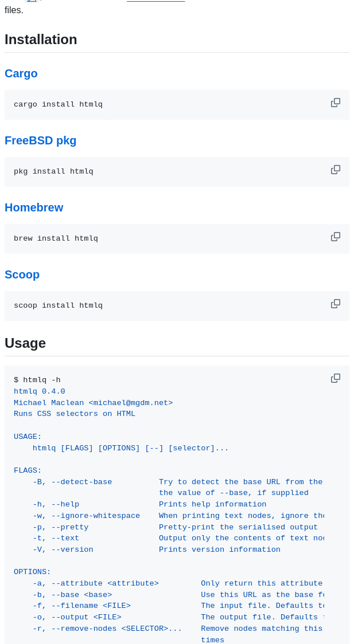Select the --pretty flag text
The image size is (354, 644).
[x=69, y=527]
